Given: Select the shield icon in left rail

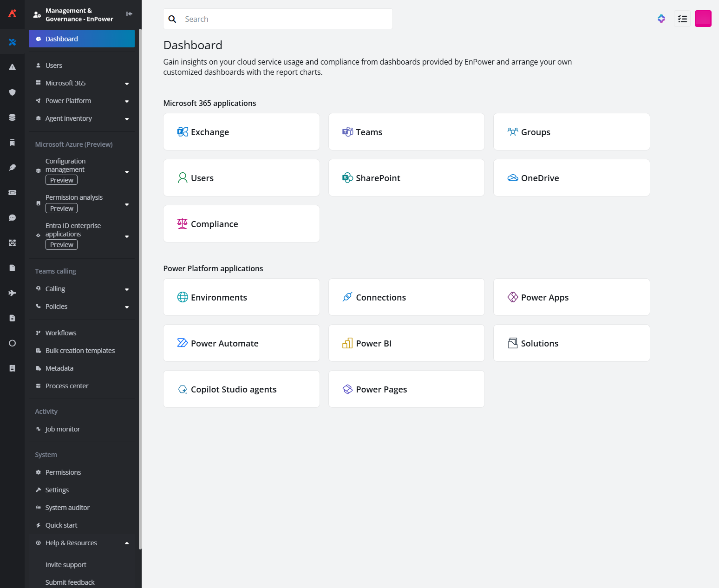Looking at the screenshot, I should 13,92.
